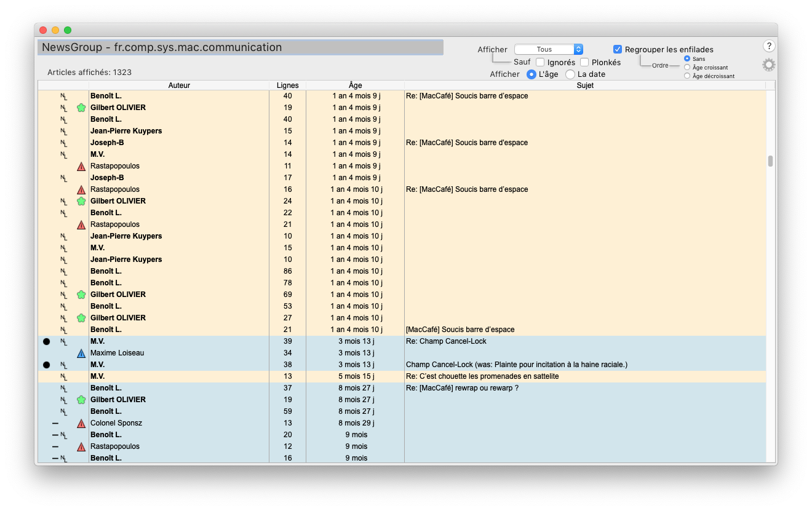Click line count 78 in Lignes column
Image resolution: width=812 pixels, height=511 pixels.
click(287, 283)
